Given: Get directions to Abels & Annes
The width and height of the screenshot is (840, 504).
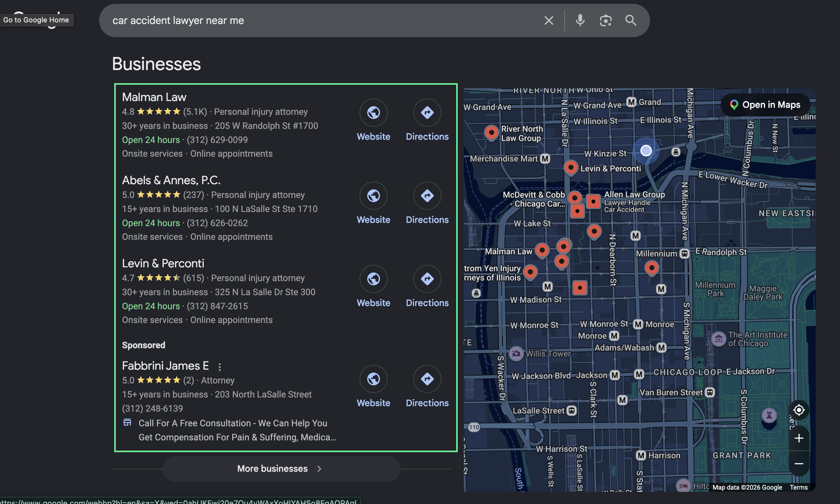Looking at the screenshot, I should 427,196.
